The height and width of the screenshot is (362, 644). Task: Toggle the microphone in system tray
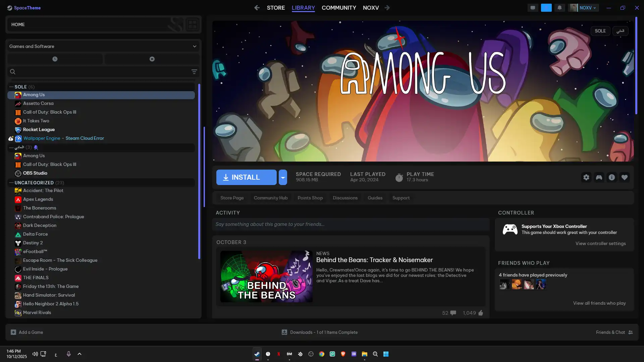coord(68,354)
